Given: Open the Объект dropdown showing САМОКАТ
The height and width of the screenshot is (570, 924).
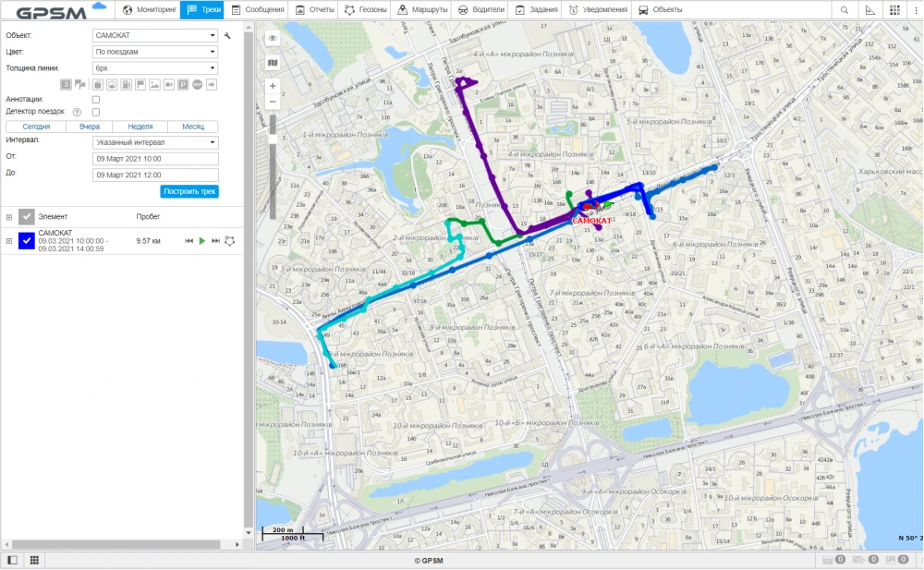Looking at the screenshot, I should (153, 34).
